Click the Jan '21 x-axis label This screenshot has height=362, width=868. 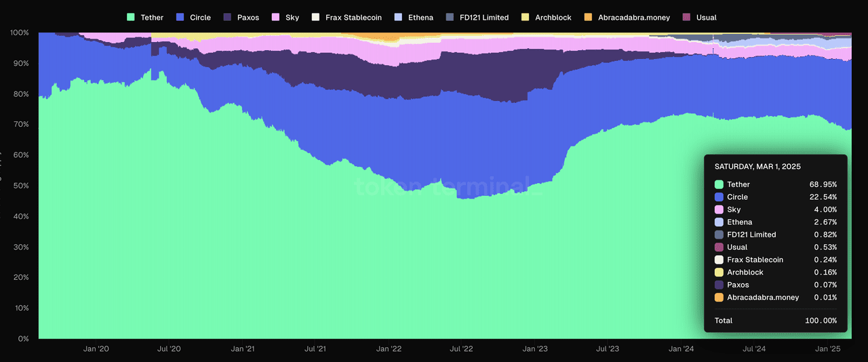tap(242, 349)
